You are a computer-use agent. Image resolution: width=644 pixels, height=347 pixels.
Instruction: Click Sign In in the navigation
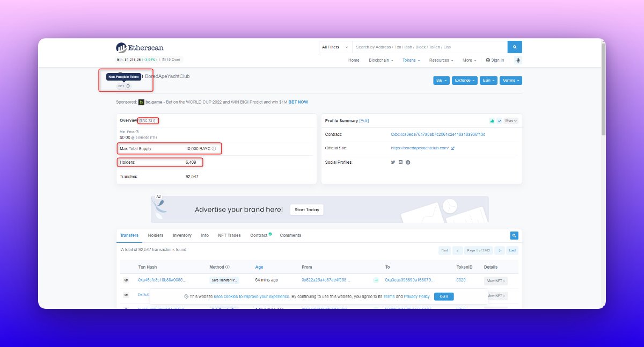pos(495,60)
